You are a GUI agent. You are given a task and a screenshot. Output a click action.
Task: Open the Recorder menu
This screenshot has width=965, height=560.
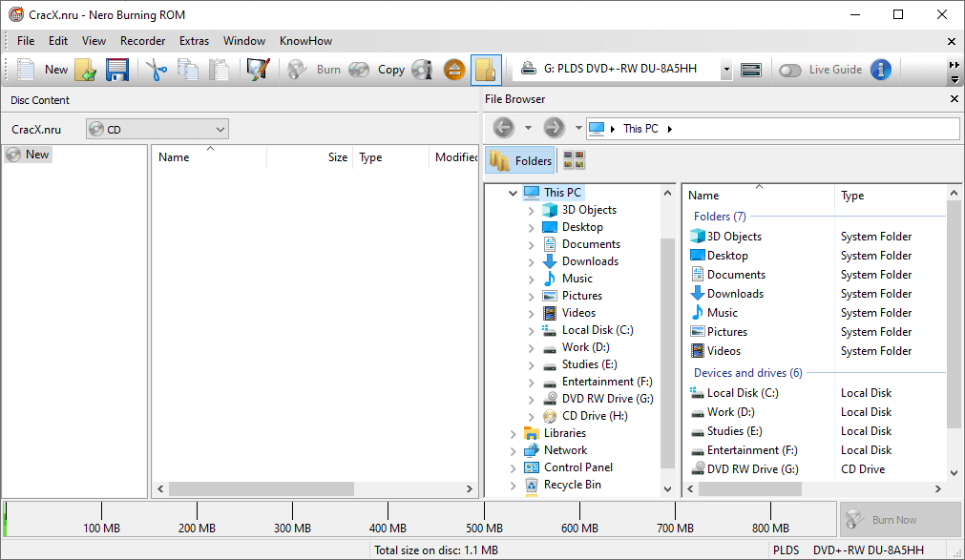tap(142, 41)
